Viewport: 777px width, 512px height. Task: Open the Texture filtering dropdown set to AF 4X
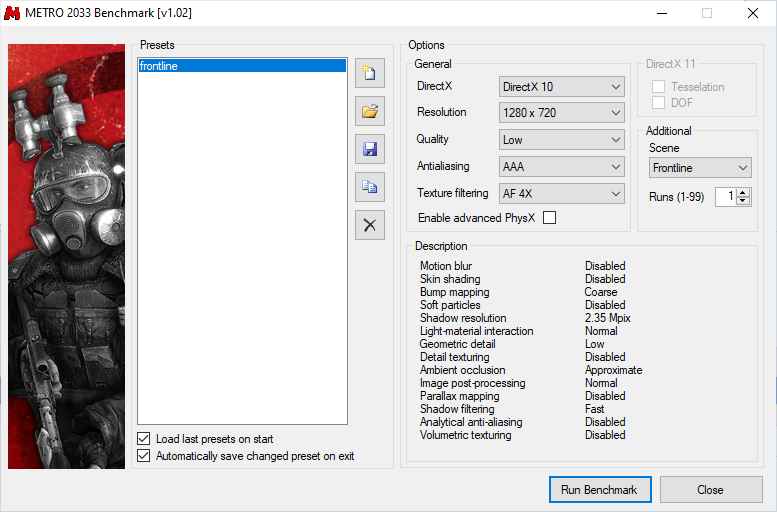pyautogui.click(x=561, y=194)
